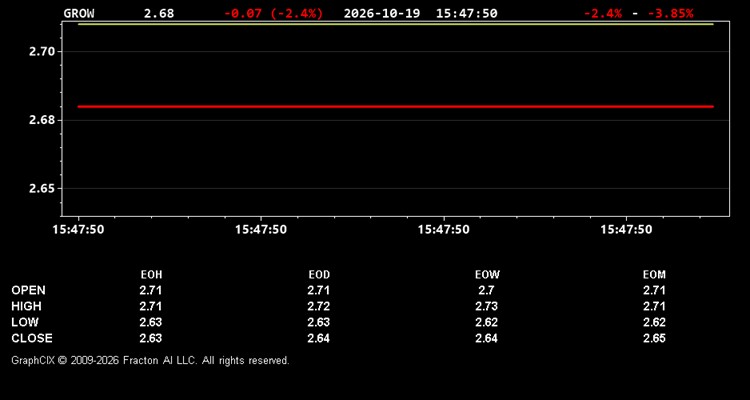Click the EOW HIGH value 2.73
The height and width of the screenshot is (400, 750).
(486, 306)
